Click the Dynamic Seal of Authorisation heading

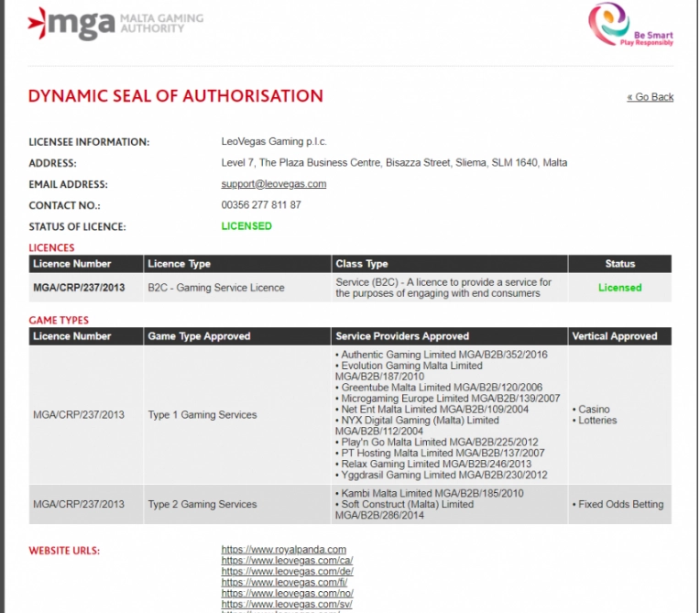pos(175,96)
